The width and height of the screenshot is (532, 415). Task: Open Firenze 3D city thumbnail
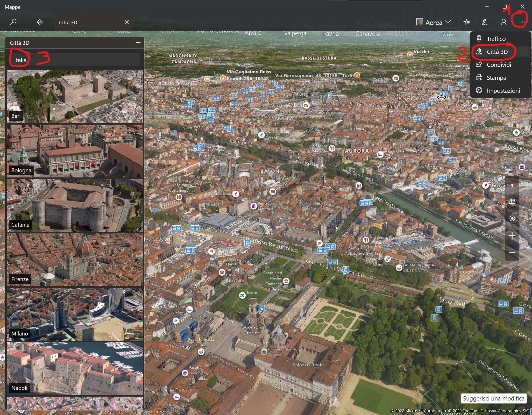75,260
